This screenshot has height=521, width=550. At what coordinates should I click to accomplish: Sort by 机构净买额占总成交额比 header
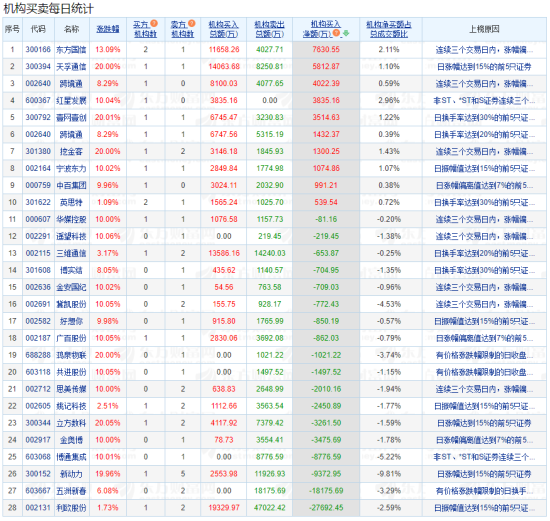point(389,29)
